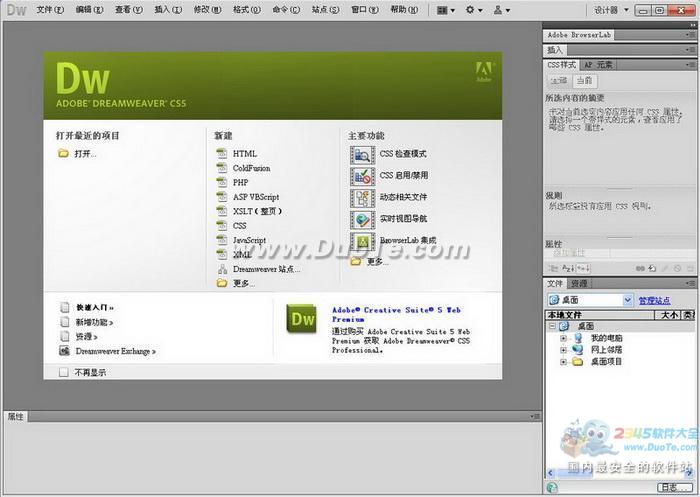Show only set properties in CSS panel
The image size is (700, 497).
[583, 268]
